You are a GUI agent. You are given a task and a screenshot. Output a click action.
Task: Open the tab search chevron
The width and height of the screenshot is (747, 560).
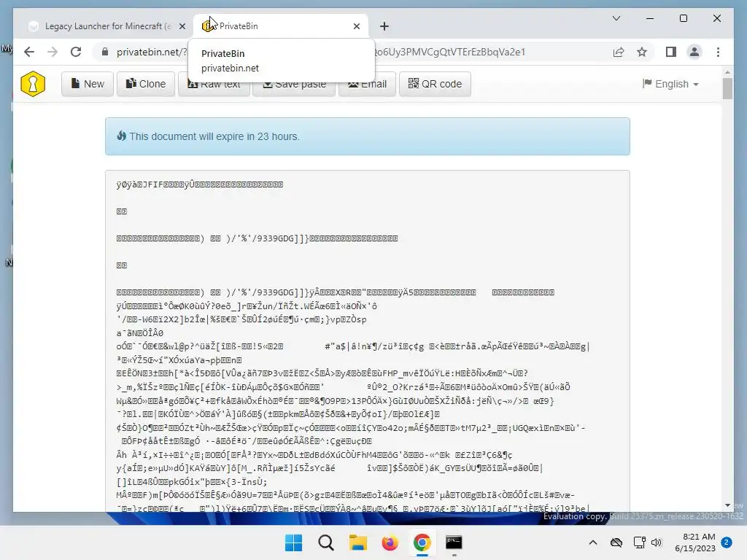click(616, 18)
